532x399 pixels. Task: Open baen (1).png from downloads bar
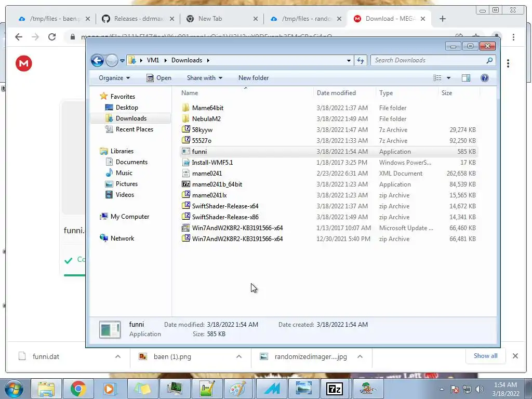tap(166, 356)
